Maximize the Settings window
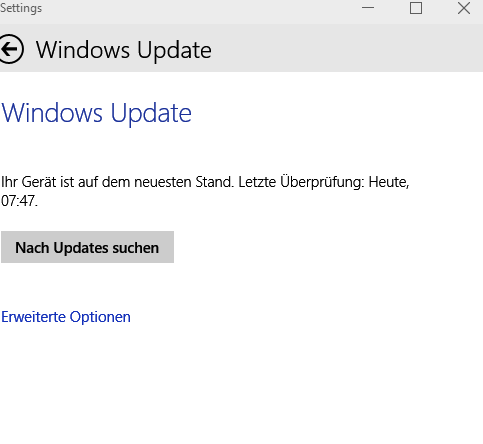Image resolution: width=483 pixels, height=444 pixels. pyautogui.click(x=416, y=8)
